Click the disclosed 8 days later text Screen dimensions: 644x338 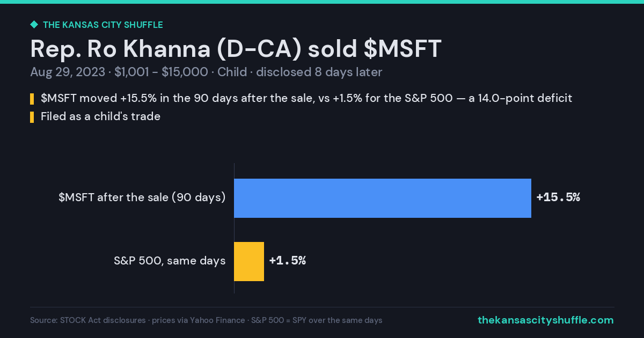[x=319, y=72]
